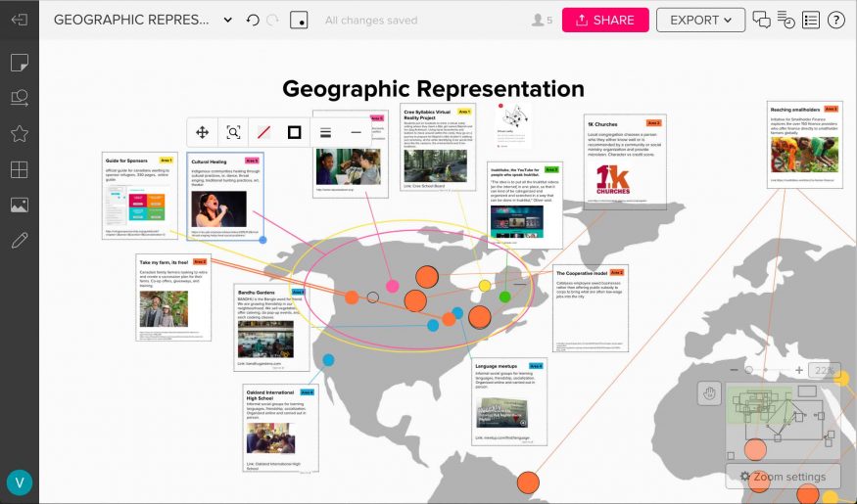Toggle the move lock on selected line
Screen dimensions: 857x504
coord(203,132)
